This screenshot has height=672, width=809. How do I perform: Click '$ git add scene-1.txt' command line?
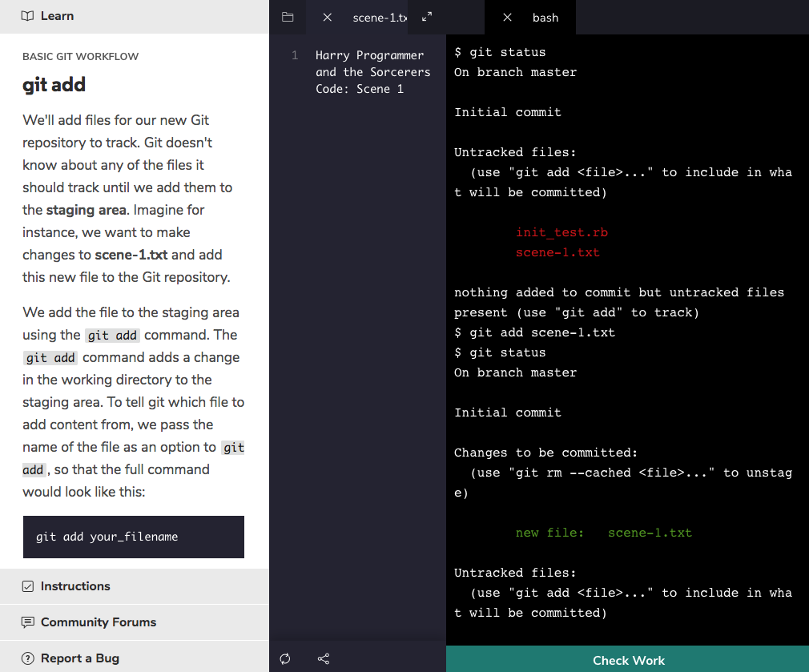pyautogui.click(x=534, y=332)
